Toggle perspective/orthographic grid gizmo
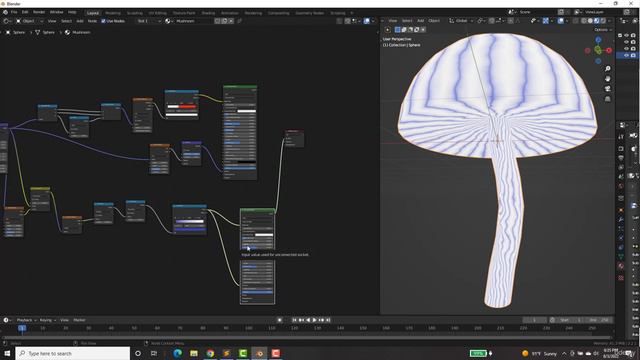This screenshot has width=640, height=360. (608, 99)
